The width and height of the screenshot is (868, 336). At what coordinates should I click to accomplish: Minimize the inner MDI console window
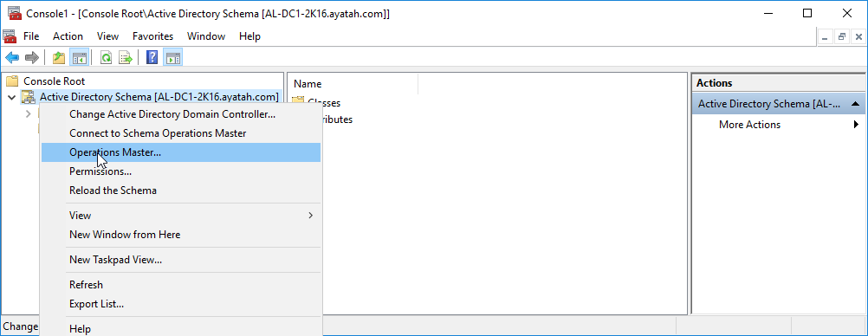pyautogui.click(x=826, y=37)
